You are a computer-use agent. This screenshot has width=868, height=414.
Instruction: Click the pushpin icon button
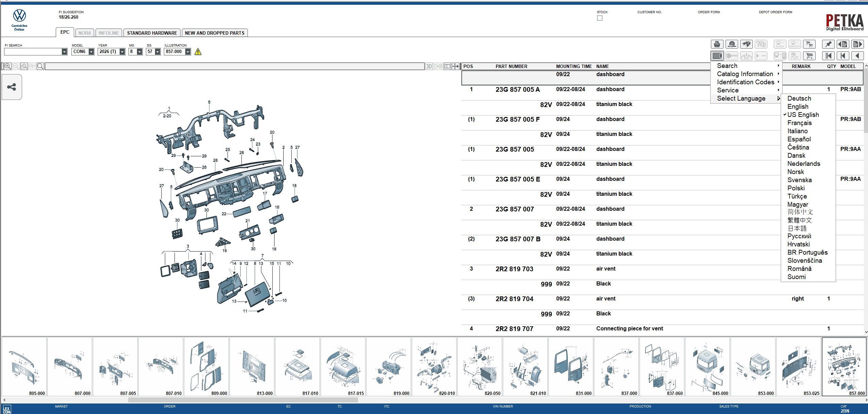[x=828, y=44]
